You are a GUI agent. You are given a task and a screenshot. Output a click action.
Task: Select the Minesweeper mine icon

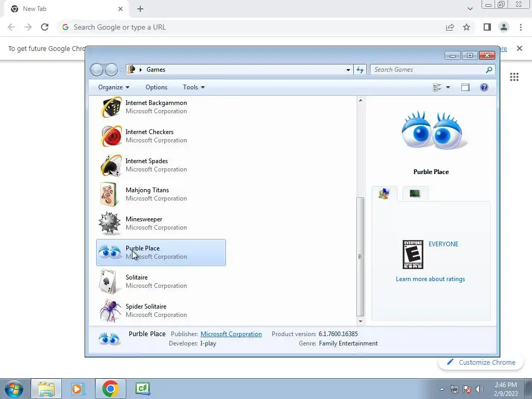point(109,223)
